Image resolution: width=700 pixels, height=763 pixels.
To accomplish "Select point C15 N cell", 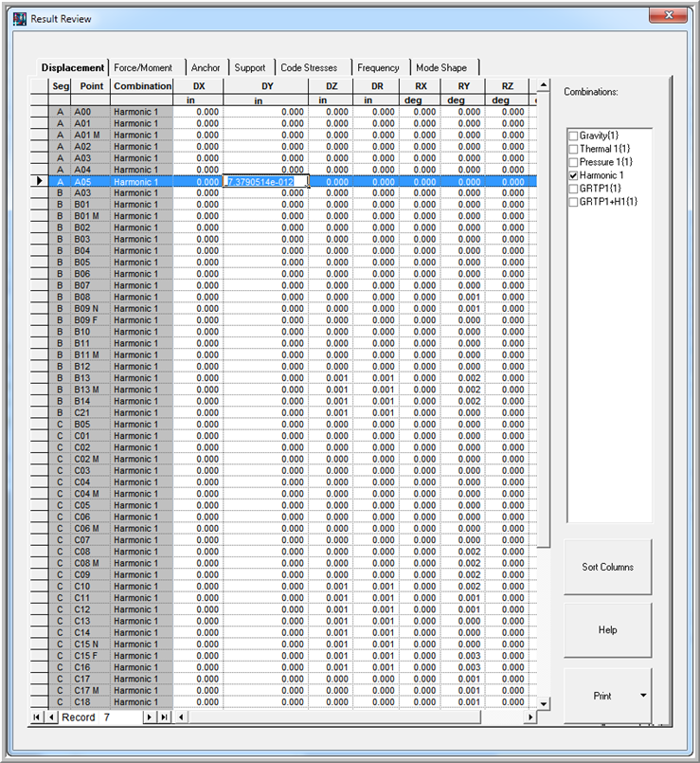I will point(91,645).
